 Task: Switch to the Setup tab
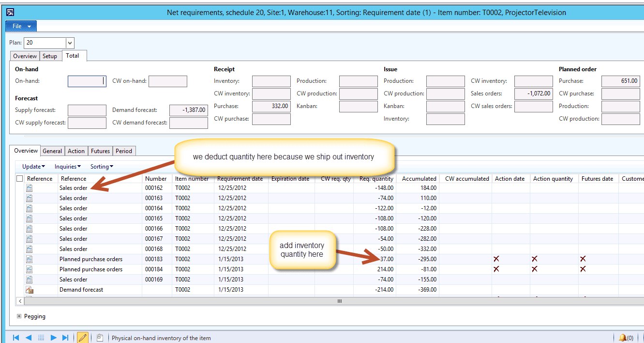click(x=50, y=56)
